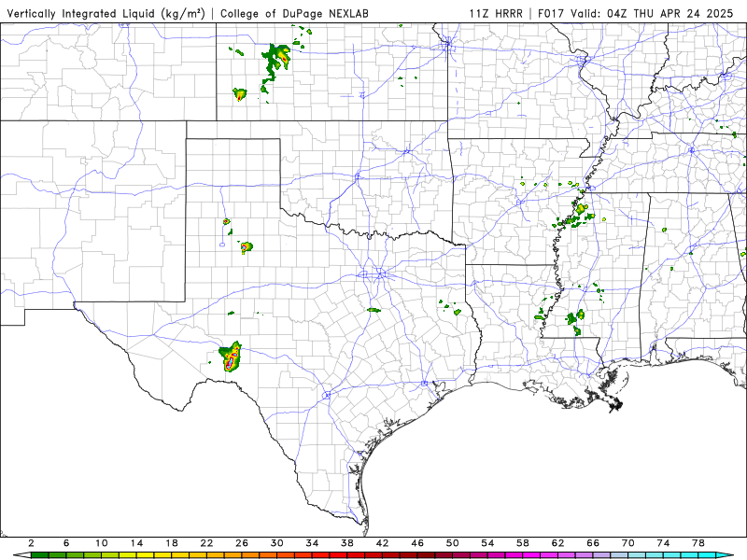The height and width of the screenshot is (560, 747).
Task: Click the colorbar tick label '46'
Action: pos(417,543)
